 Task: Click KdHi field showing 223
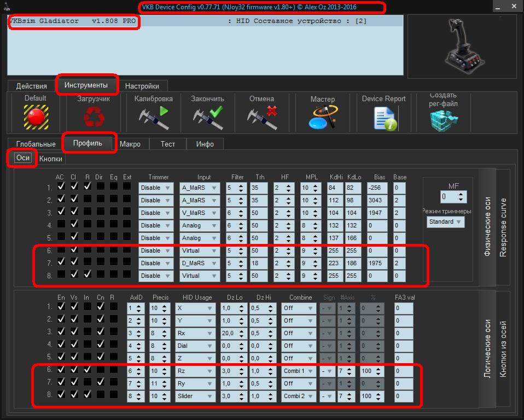point(335,263)
